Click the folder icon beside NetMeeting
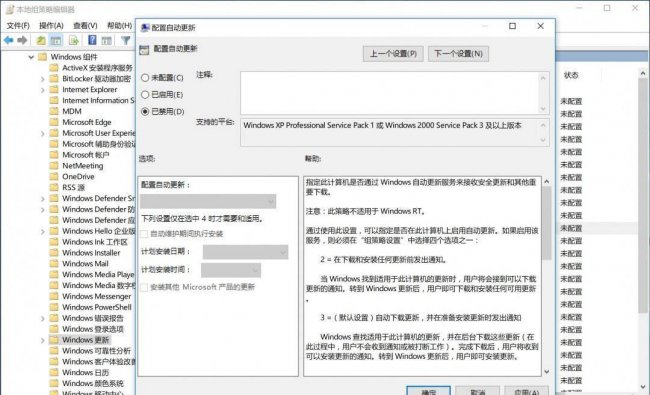Screen dimensions: 650x395 coord(54,166)
